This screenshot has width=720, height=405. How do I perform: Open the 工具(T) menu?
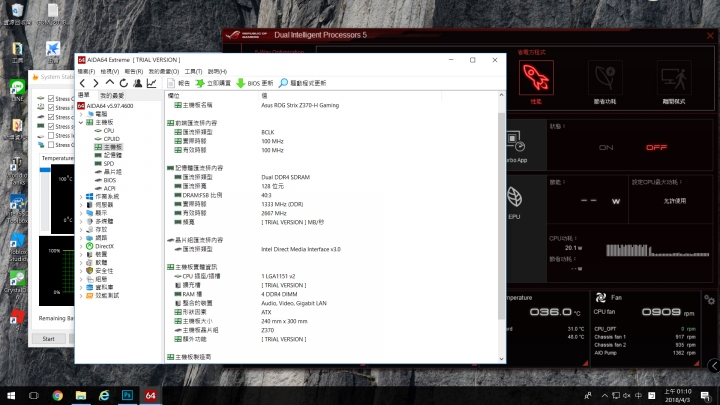coord(193,72)
